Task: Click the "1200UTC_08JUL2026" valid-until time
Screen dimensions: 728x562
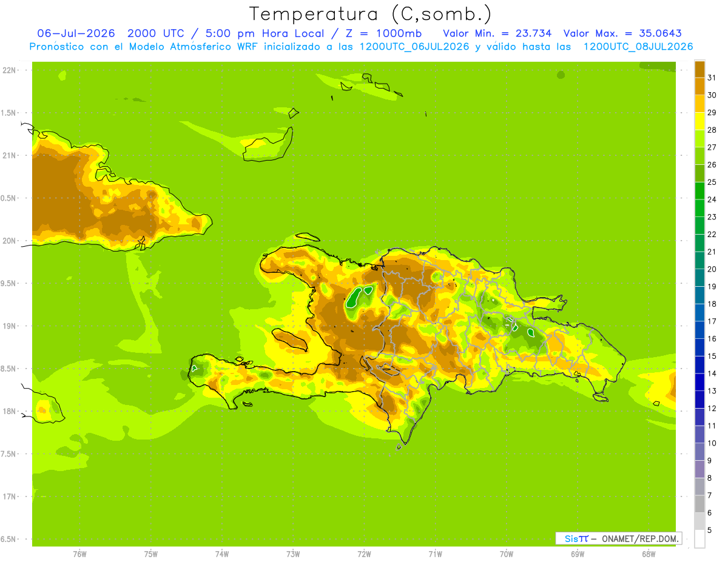Action: tap(638, 47)
